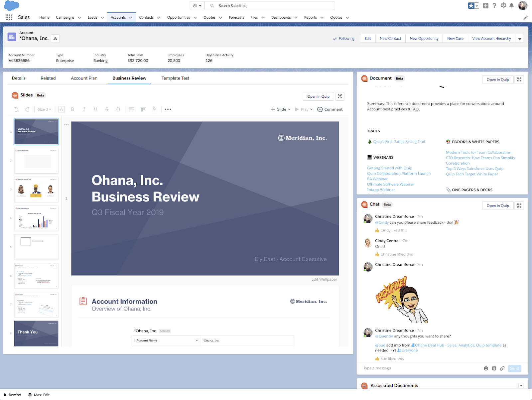Apply italic formatting in Slides toolbar
The image size is (532, 400).
(x=84, y=109)
